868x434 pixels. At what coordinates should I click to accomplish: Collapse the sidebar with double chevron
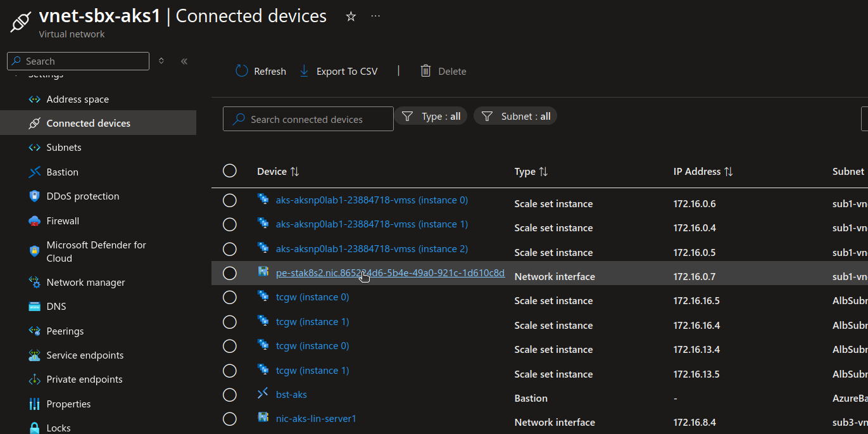click(184, 61)
